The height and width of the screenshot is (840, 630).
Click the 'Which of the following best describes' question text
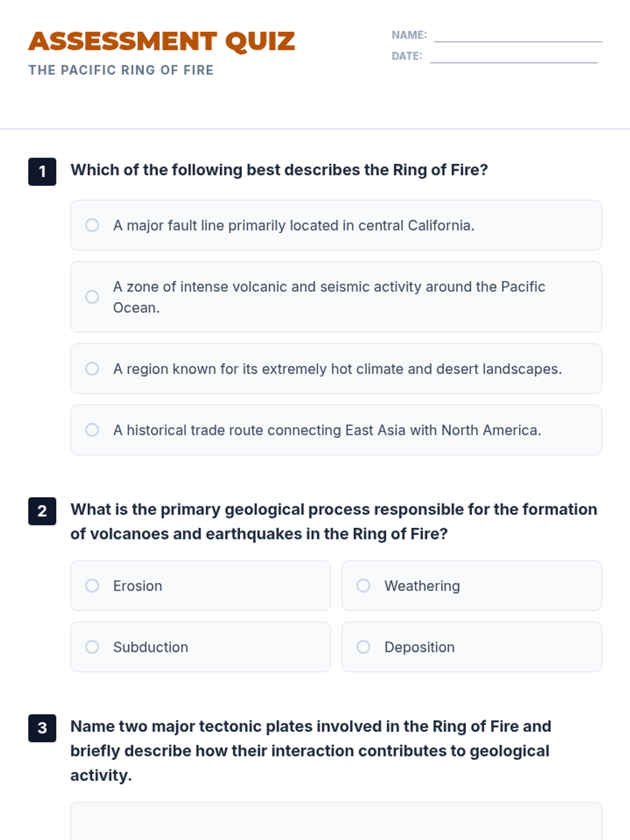click(x=279, y=170)
